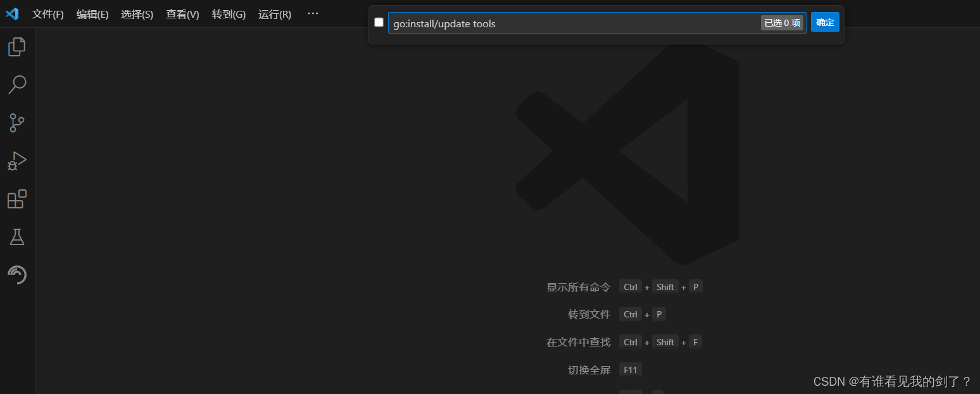
Task: Expand the overflow menu with three dots
Action: [313, 13]
